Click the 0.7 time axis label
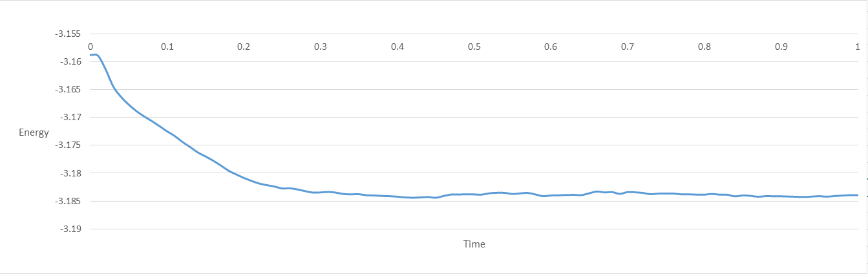The height and width of the screenshot is (274, 868). tap(628, 47)
